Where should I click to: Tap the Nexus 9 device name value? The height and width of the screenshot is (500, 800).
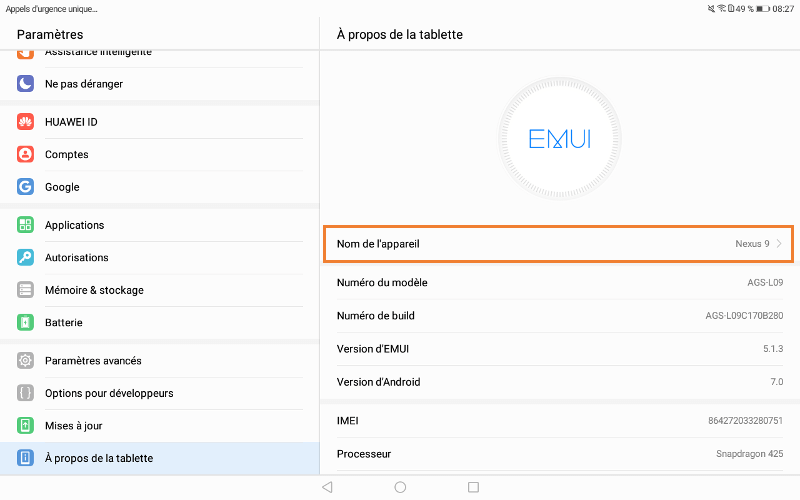tap(752, 244)
